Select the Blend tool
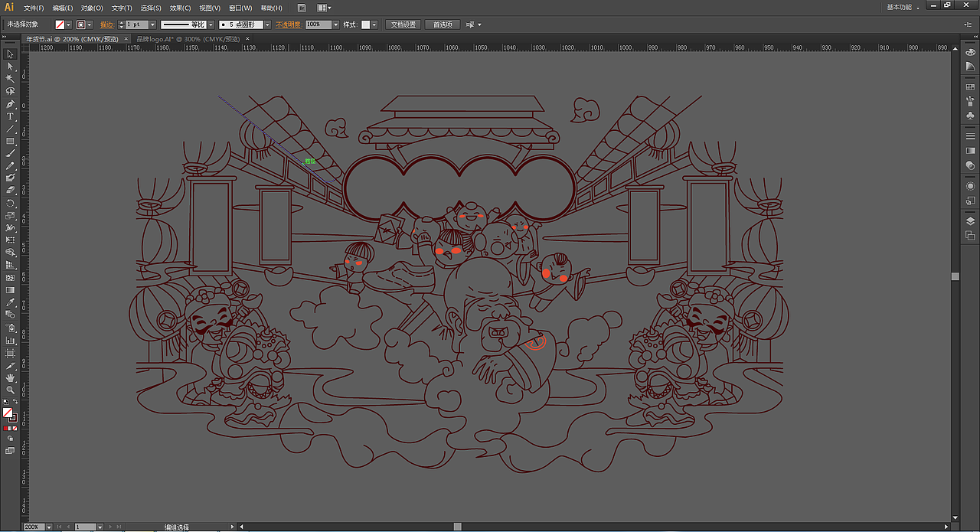The image size is (980, 532). [10, 315]
